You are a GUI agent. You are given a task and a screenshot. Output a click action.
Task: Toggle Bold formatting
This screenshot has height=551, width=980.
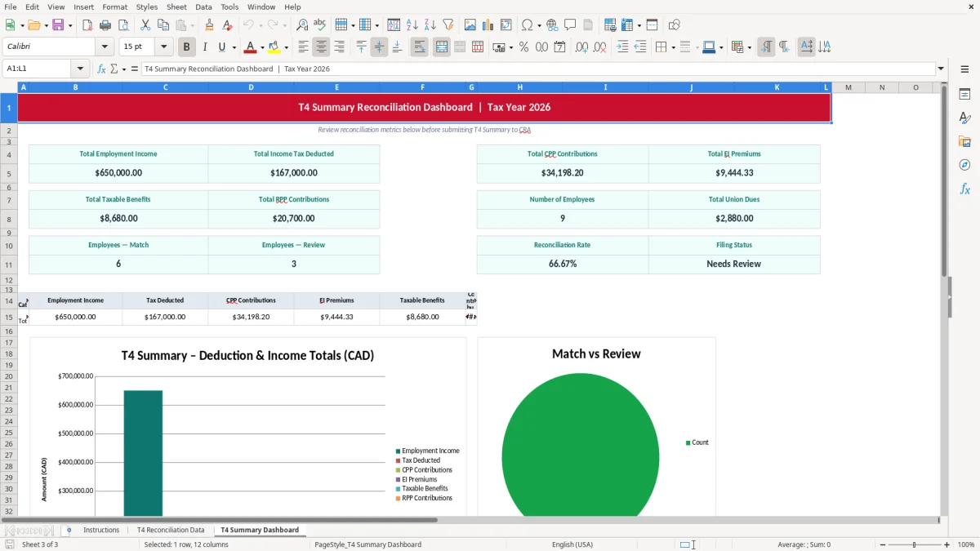click(x=187, y=47)
